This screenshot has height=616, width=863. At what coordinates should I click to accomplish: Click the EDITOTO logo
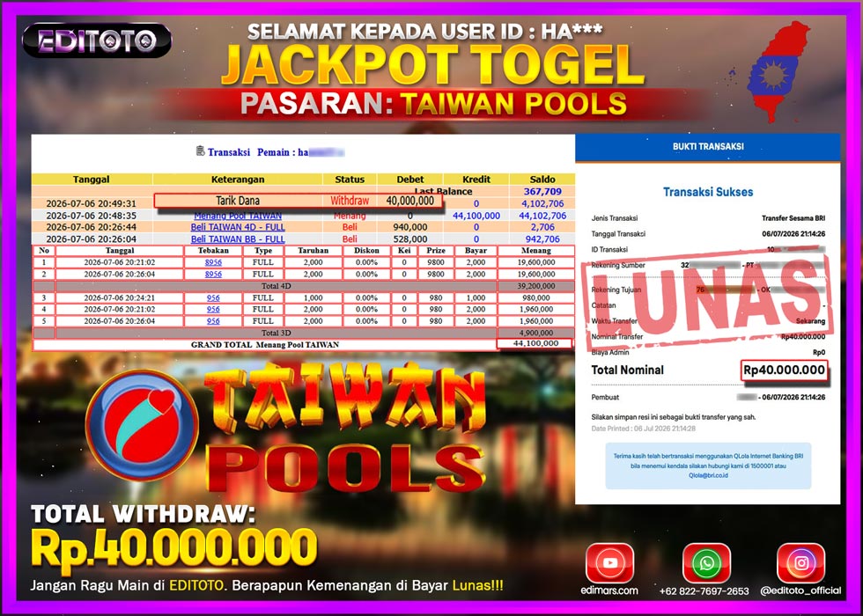97,40
